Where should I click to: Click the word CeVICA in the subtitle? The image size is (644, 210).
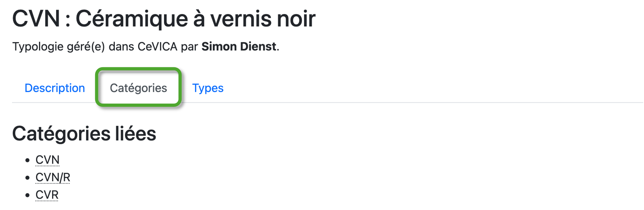157,47
